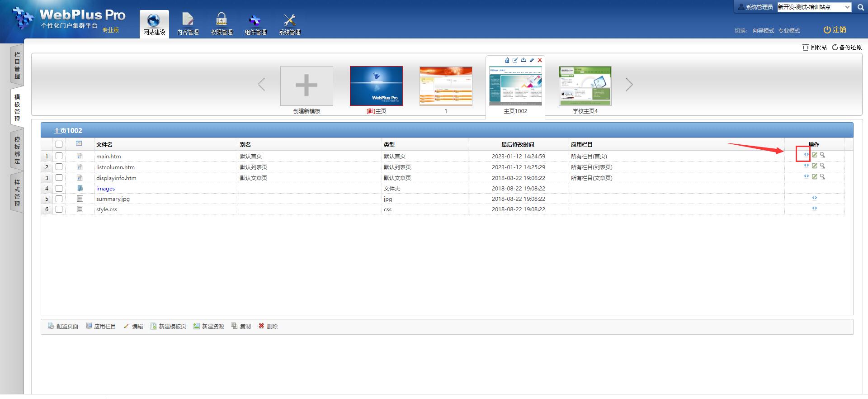Check the select-all checkbox in table header
868x399 pixels.
59,144
